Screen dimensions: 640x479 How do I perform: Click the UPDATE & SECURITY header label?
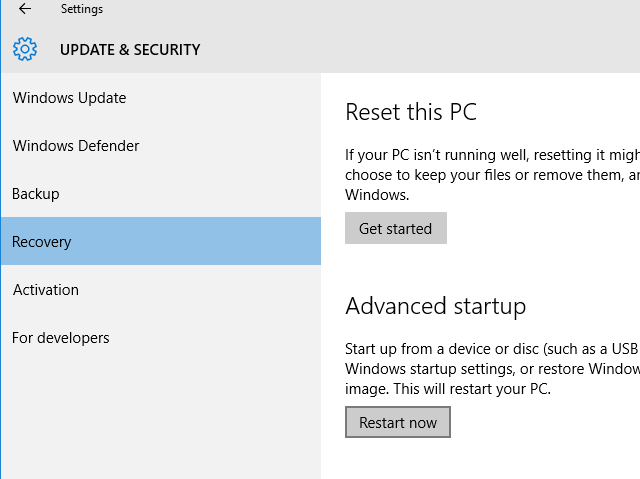coord(130,49)
